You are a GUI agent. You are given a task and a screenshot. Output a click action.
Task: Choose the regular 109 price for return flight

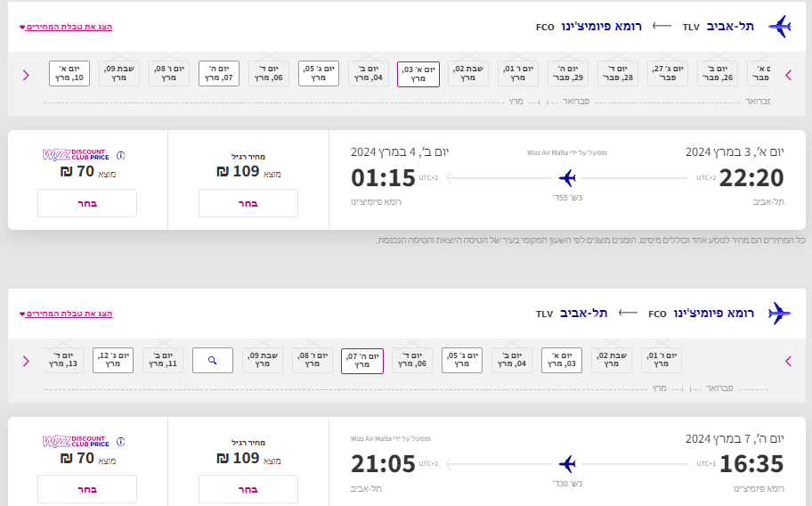click(248, 489)
